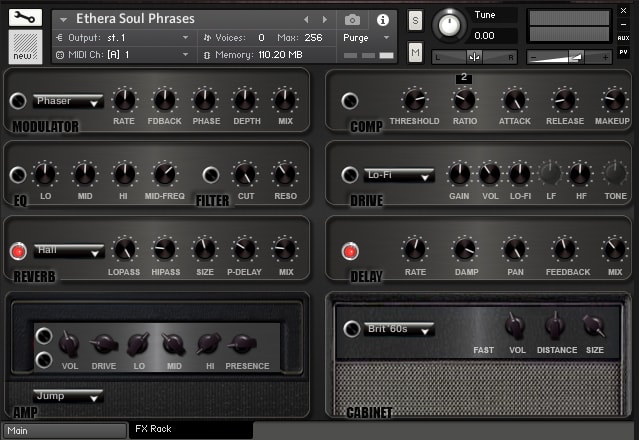Go to next instrument with right arrow
Viewport: 639px width, 440px height.
point(324,19)
